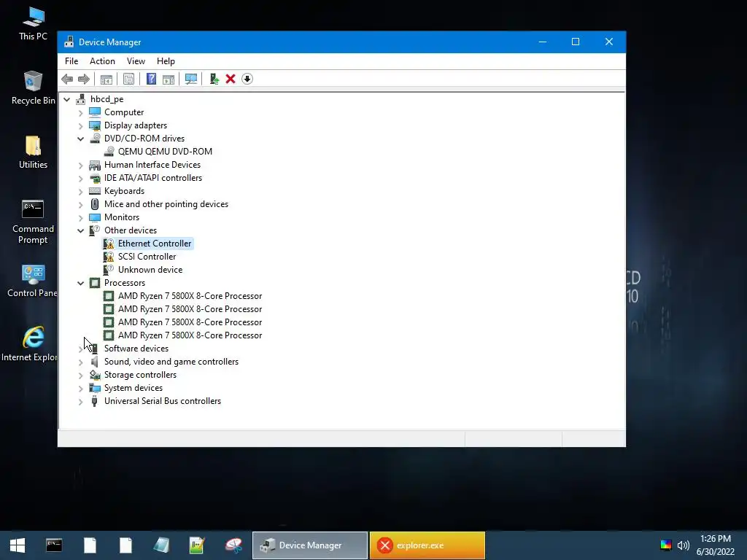Viewport: 747px width, 560px height.
Task: Open the File menu
Action: (71, 61)
